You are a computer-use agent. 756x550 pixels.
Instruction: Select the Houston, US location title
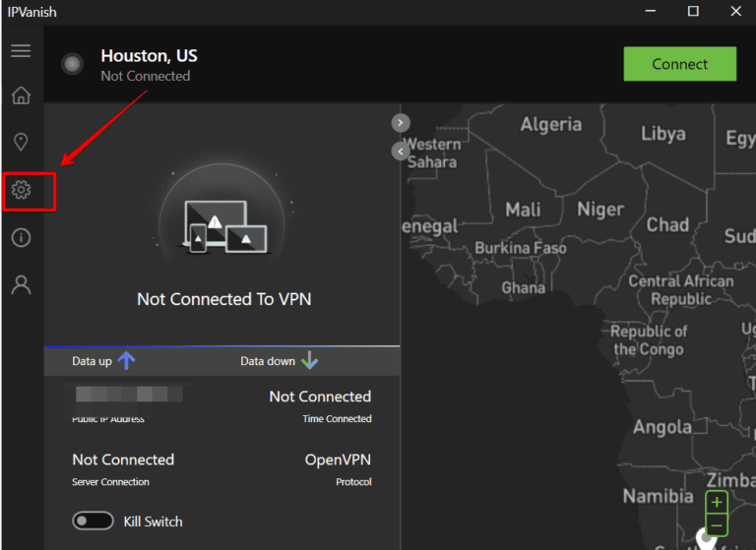149,56
